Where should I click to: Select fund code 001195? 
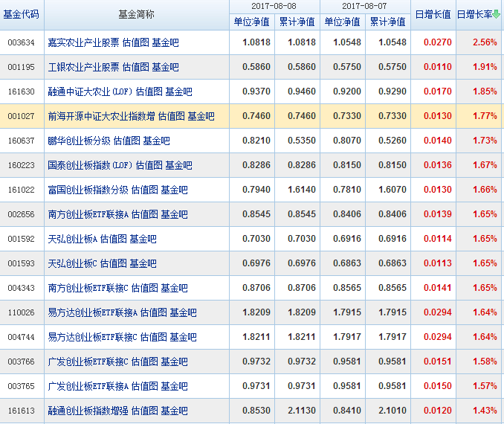22,67
